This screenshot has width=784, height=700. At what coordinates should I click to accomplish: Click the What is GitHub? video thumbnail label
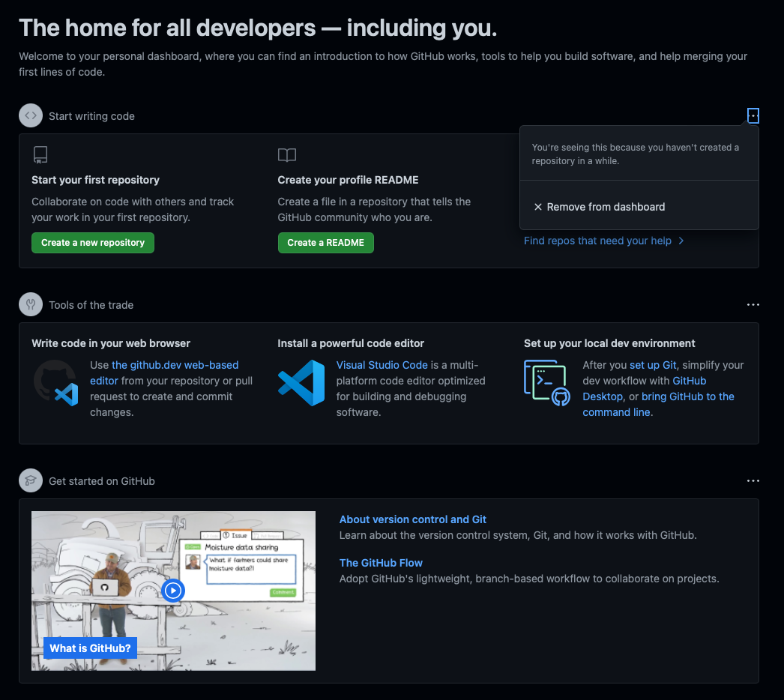[90, 648]
